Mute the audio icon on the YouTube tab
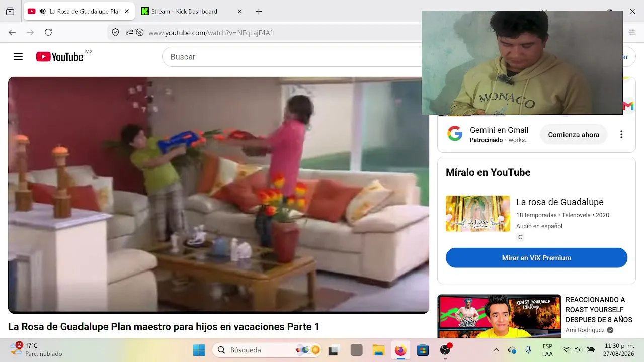The width and height of the screenshot is (644, 362). pos(43,11)
